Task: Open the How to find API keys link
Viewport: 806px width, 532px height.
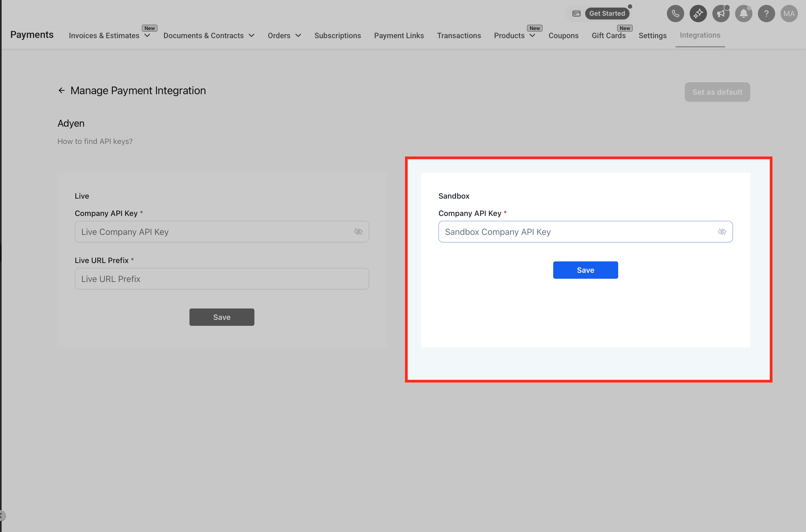Action: [95, 142]
